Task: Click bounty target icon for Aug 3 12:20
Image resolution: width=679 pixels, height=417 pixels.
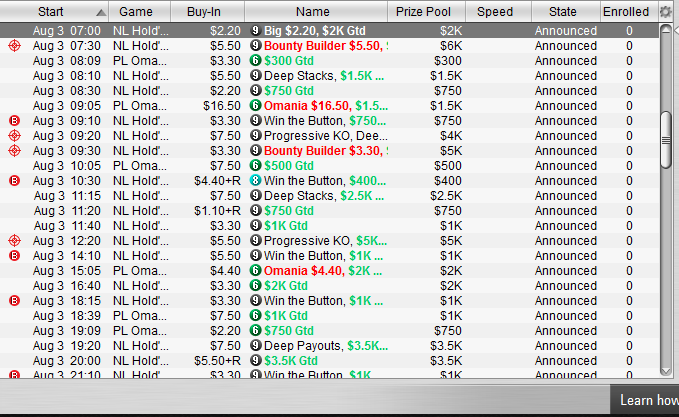Action: (14, 240)
